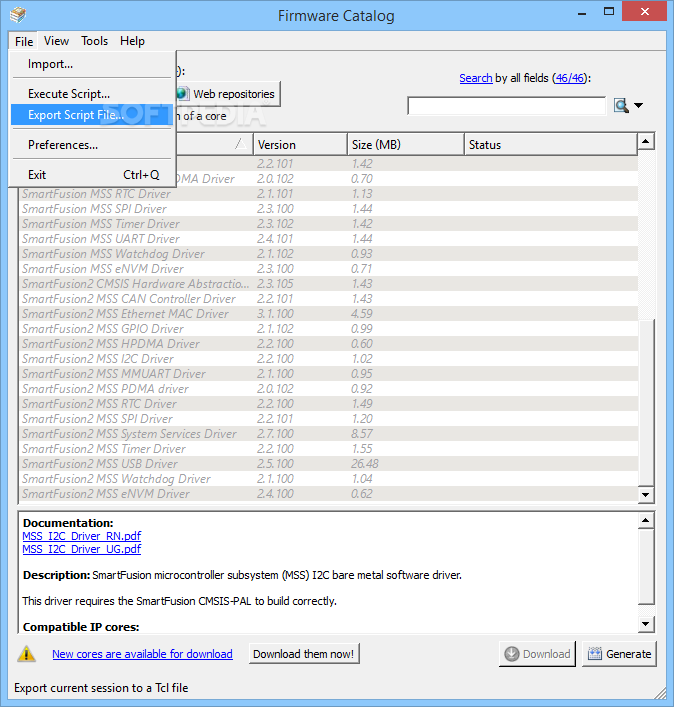The height and width of the screenshot is (707, 674).
Task: Open Preferences... from the File menu
Action: [92, 145]
